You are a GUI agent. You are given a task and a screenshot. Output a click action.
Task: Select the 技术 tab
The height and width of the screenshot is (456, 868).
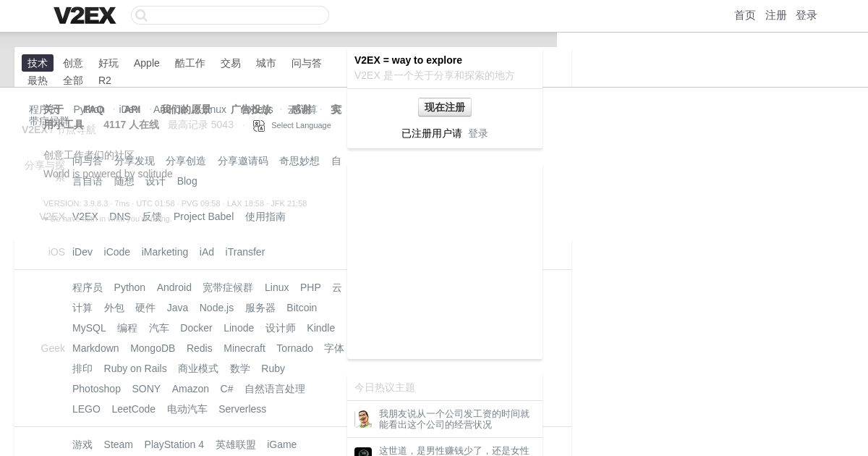38,63
